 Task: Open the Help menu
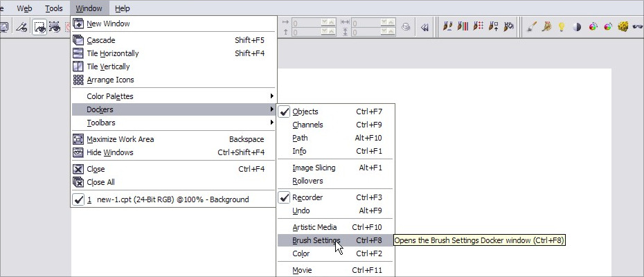click(122, 8)
